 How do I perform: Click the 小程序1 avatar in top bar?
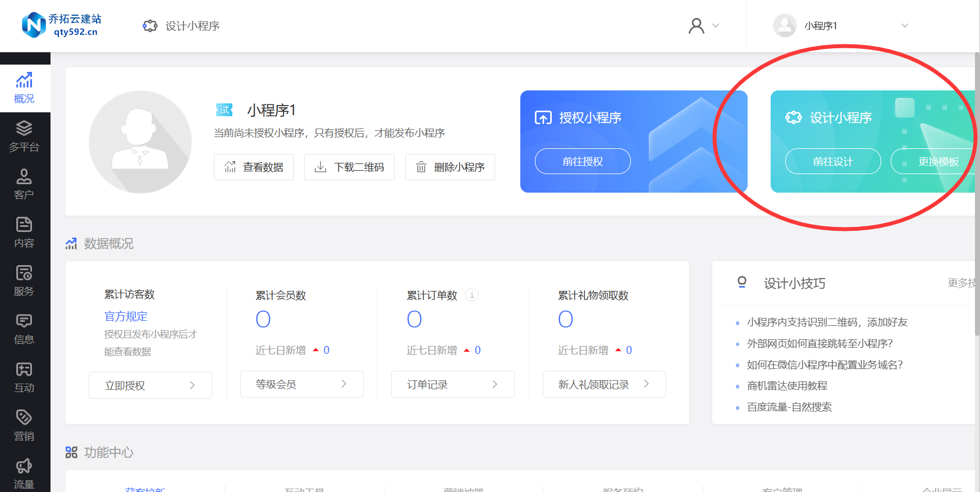[x=785, y=26]
